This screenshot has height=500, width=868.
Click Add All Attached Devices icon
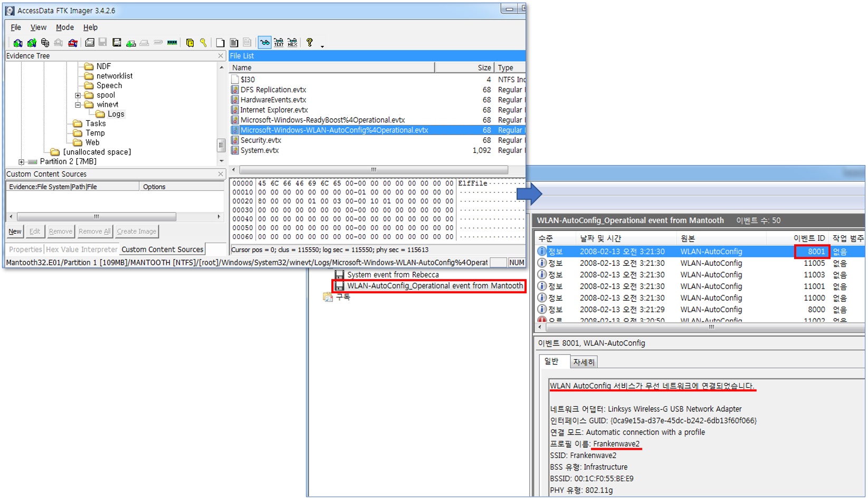click(x=32, y=43)
